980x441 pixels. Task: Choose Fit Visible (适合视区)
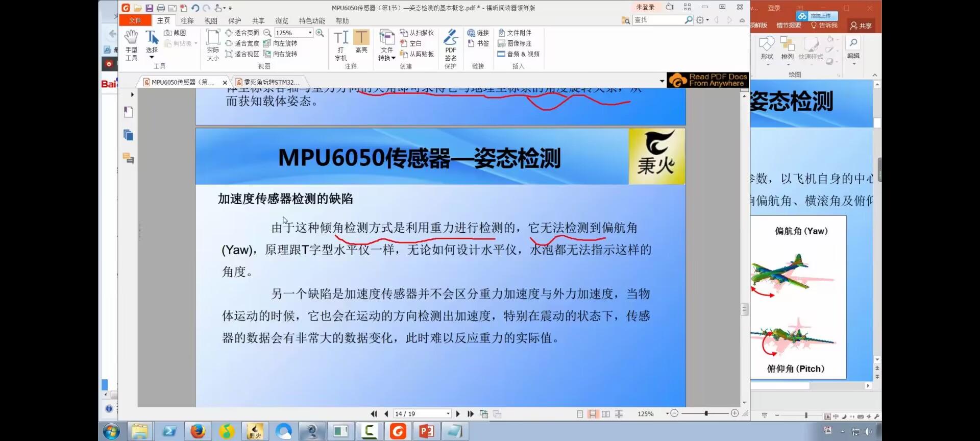point(242,54)
